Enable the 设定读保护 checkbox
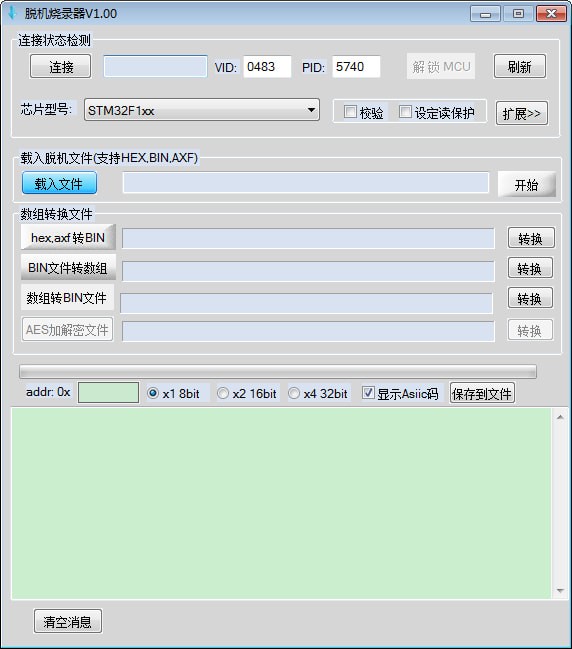 point(405,112)
